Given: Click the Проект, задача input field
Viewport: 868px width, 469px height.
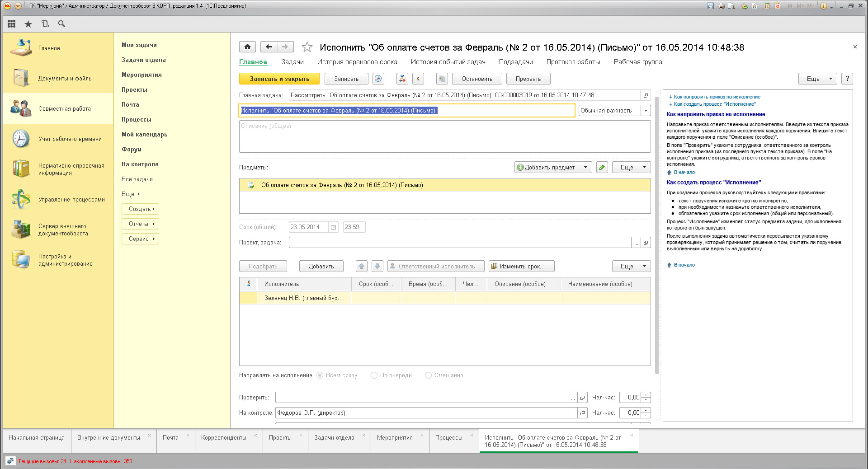Looking at the screenshot, I should coord(460,243).
